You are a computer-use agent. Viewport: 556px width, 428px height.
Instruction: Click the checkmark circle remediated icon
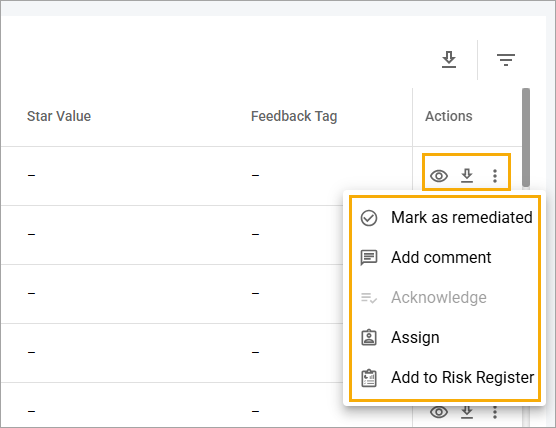tap(369, 218)
